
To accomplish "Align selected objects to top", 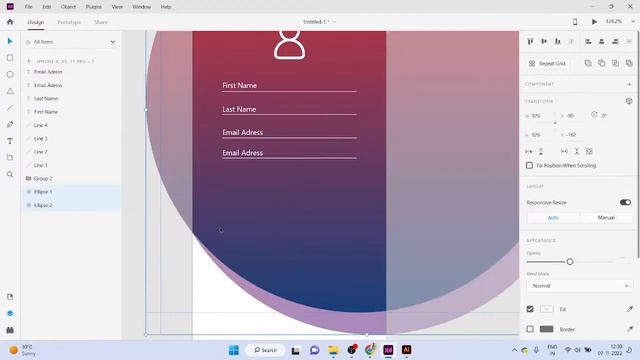I will click(530, 41).
